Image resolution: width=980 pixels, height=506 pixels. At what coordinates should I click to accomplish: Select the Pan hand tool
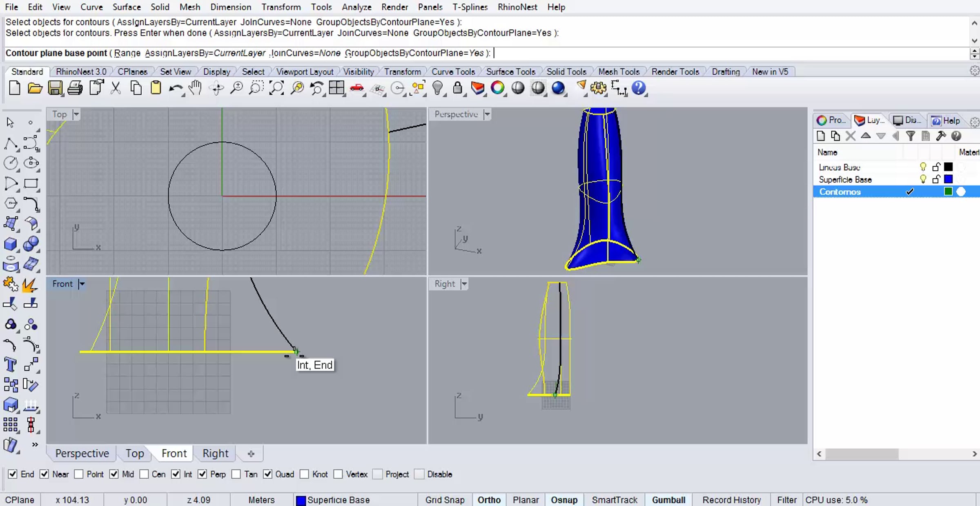(x=196, y=88)
